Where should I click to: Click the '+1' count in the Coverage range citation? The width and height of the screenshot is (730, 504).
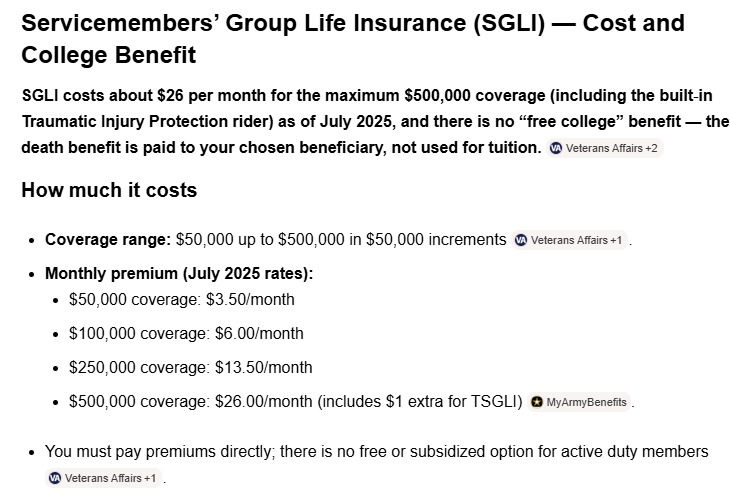point(616,240)
